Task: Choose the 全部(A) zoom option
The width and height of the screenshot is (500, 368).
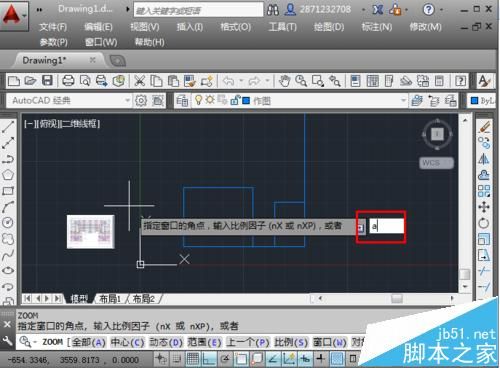Action: coord(89,342)
